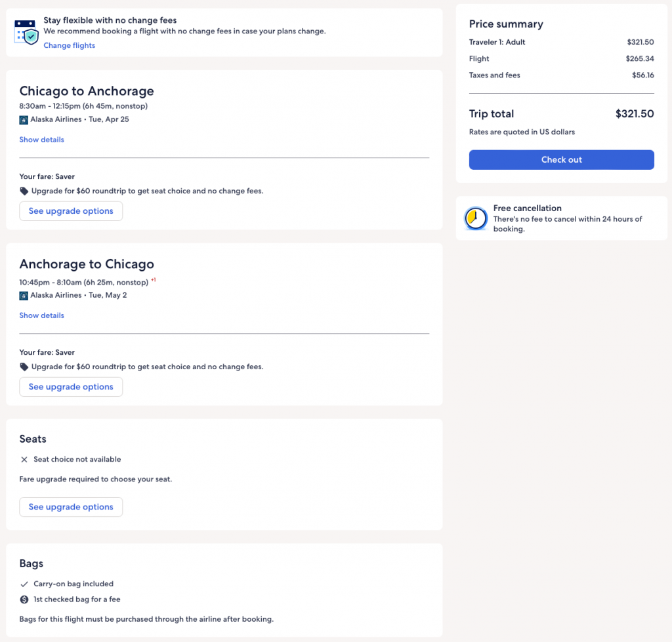672x642 pixels.
Task: Click the Alaska Airlines logo for Chicago to Anchorage
Action: 24,120
